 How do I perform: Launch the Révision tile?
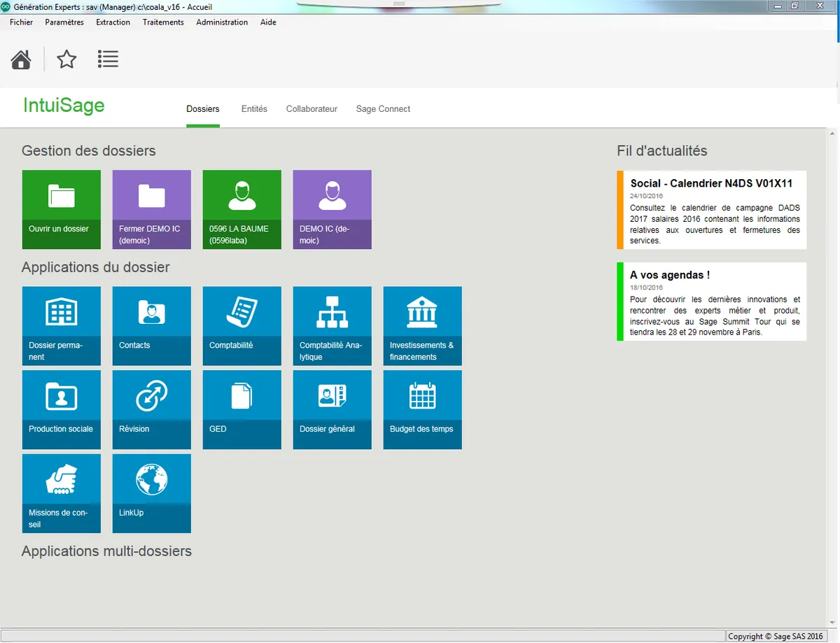click(152, 410)
